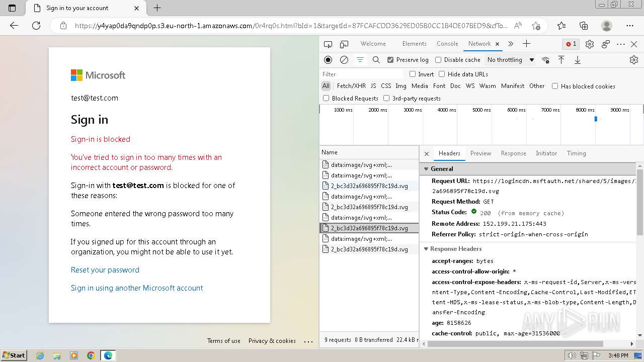This screenshot has height=362, width=644.
Task: Add new DevTools tool plus icon
Action: tap(526, 44)
